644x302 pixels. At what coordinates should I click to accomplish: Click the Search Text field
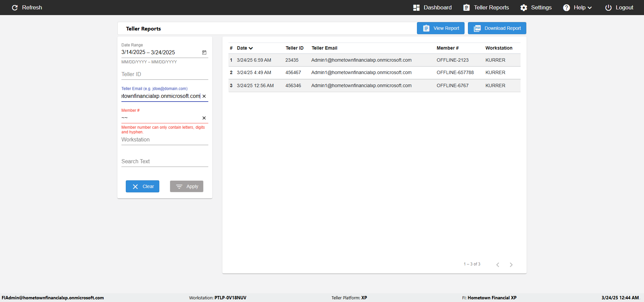click(165, 161)
